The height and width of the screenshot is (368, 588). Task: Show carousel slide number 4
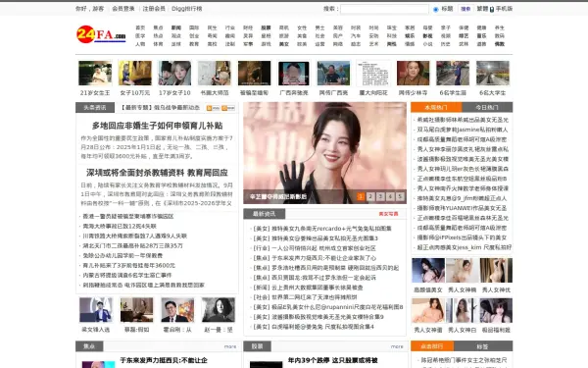[390, 196]
